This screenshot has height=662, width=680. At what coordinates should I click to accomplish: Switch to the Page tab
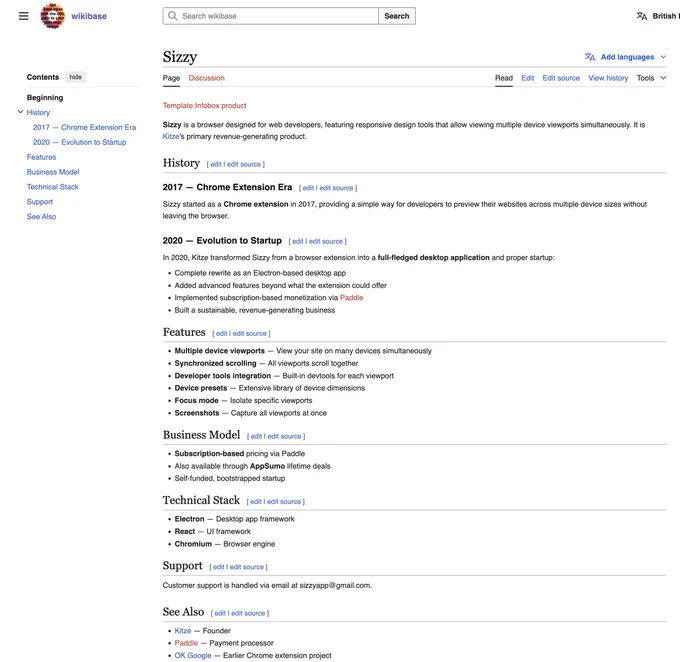tap(171, 78)
